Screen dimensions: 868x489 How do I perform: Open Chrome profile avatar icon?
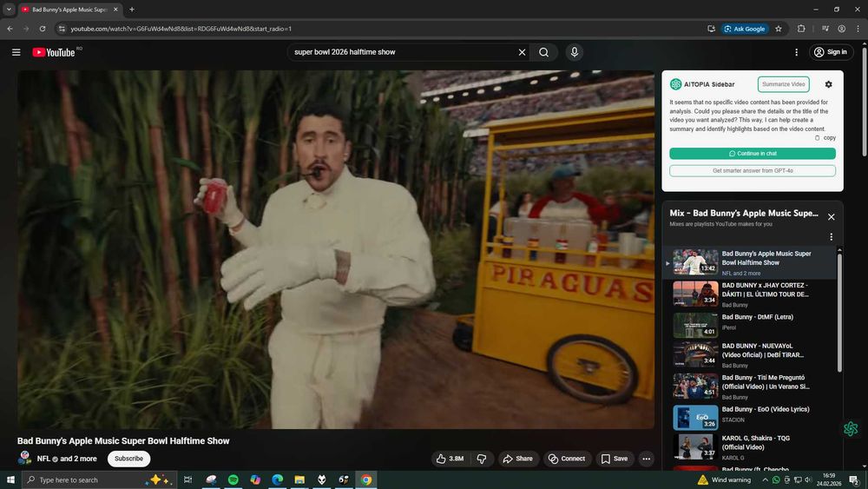(x=841, y=29)
